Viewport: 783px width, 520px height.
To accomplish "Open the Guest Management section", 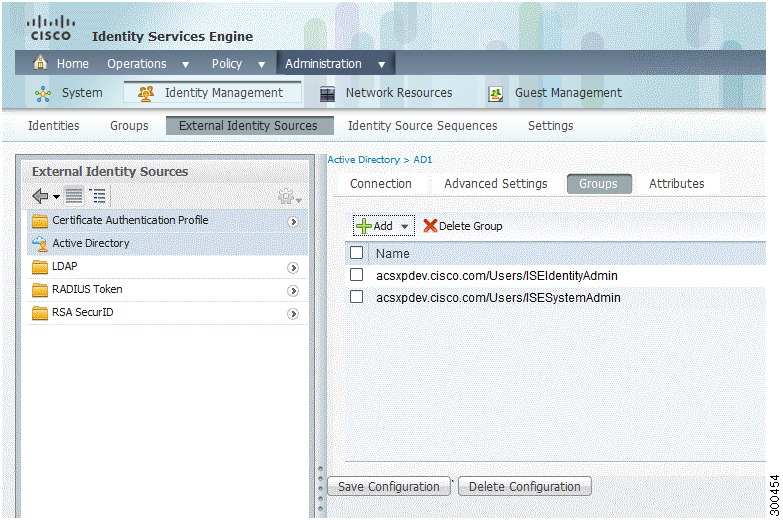I will pos(568,93).
